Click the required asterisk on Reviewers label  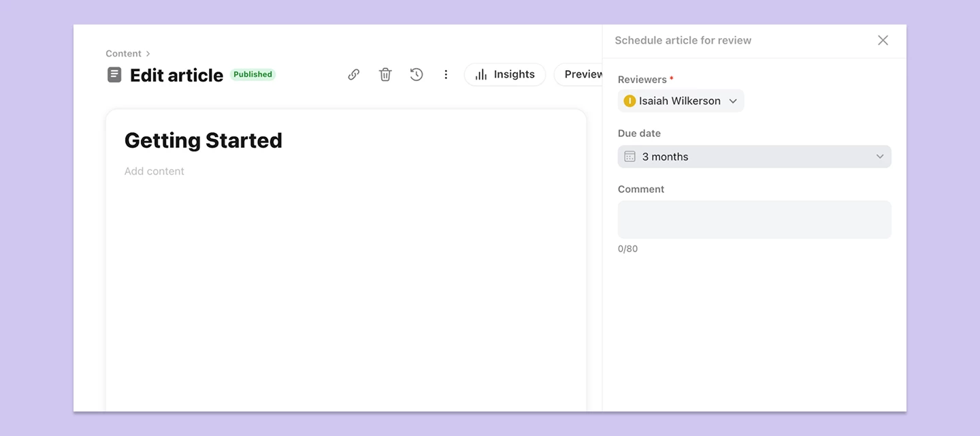coord(671,79)
